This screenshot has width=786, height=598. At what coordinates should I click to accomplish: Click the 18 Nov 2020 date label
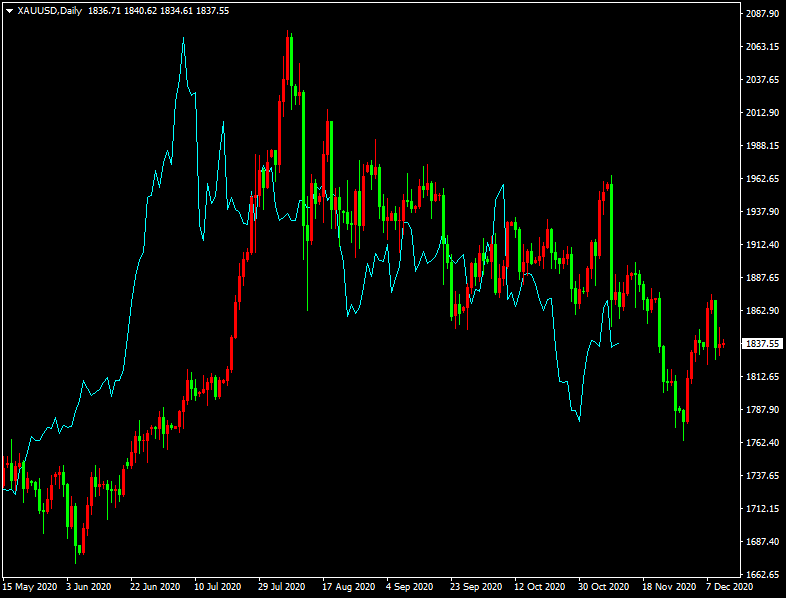[x=669, y=587]
